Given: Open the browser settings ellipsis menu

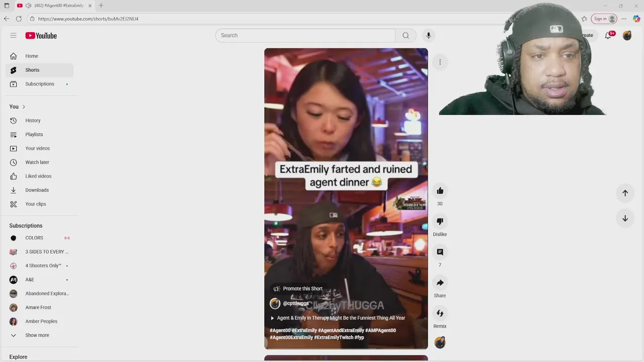Looking at the screenshot, I should pos(624,19).
